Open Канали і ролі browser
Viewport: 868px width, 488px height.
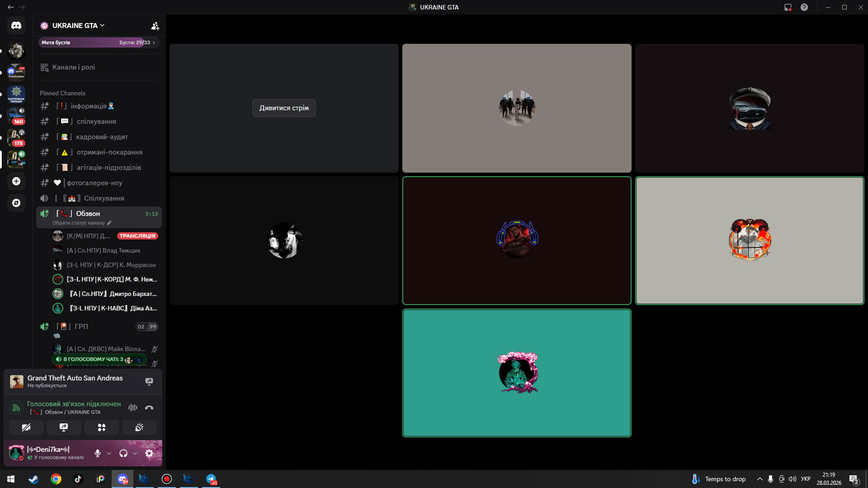[x=98, y=67]
